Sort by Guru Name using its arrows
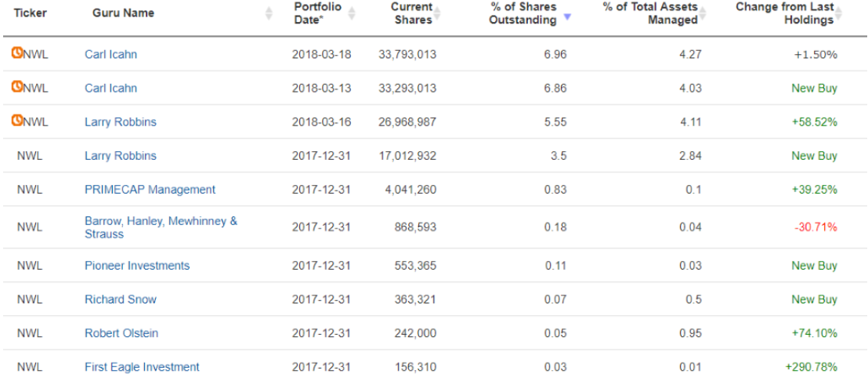Image resolution: width=868 pixels, height=381 pixels. point(269,13)
